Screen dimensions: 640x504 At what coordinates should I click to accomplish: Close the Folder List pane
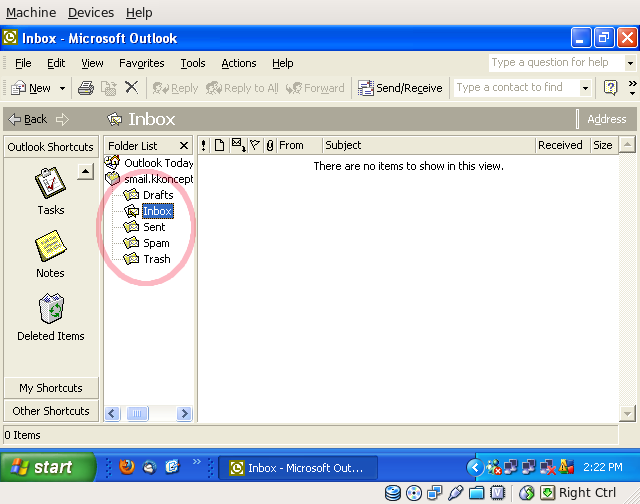tap(184, 146)
